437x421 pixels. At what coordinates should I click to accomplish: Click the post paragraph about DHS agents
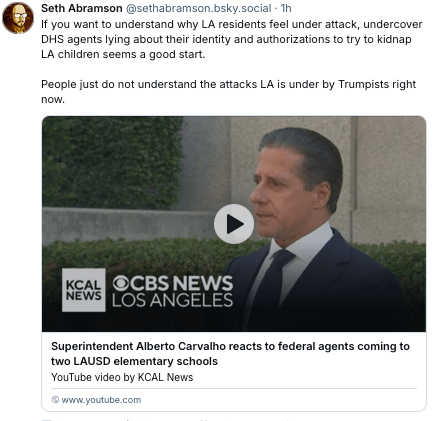click(x=232, y=39)
